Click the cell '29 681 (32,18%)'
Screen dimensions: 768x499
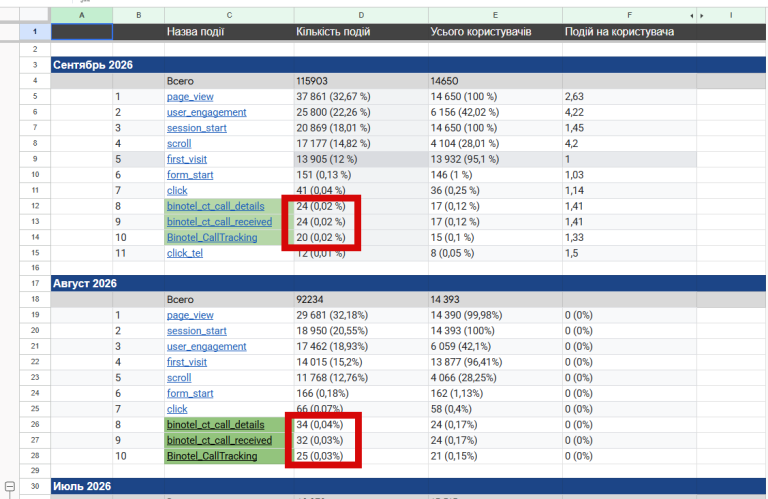point(361,315)
